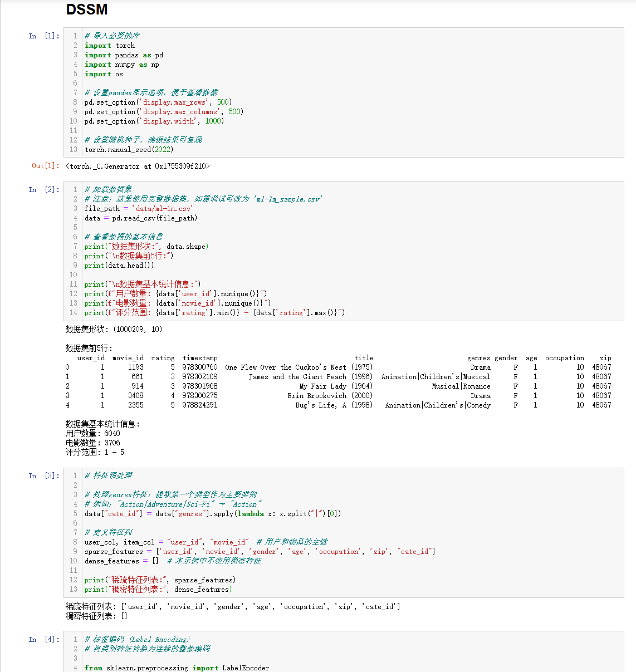Screen dimensions: 636x672
Task: Click the rating min max print line
Action: (x=215, y=313)
